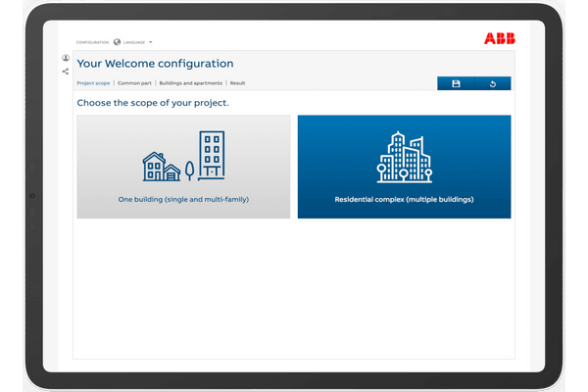Click the city skyline illustration
588x392 pixels.
404,157
